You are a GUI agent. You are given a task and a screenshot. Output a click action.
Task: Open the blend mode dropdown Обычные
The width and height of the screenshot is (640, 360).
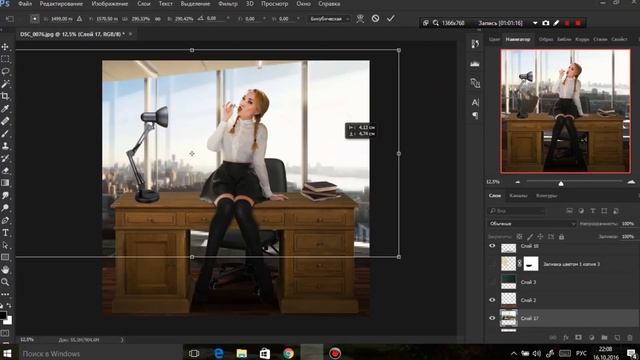[532, 224]
